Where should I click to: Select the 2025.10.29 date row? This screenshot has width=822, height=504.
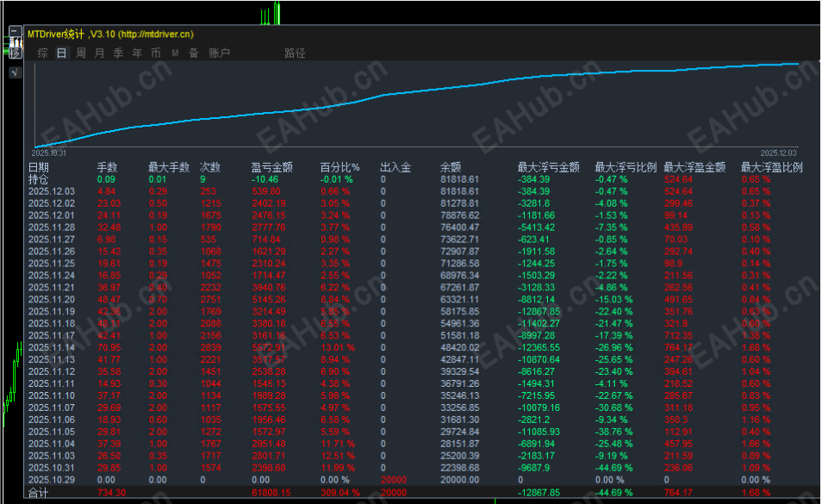tap(52, 480)
